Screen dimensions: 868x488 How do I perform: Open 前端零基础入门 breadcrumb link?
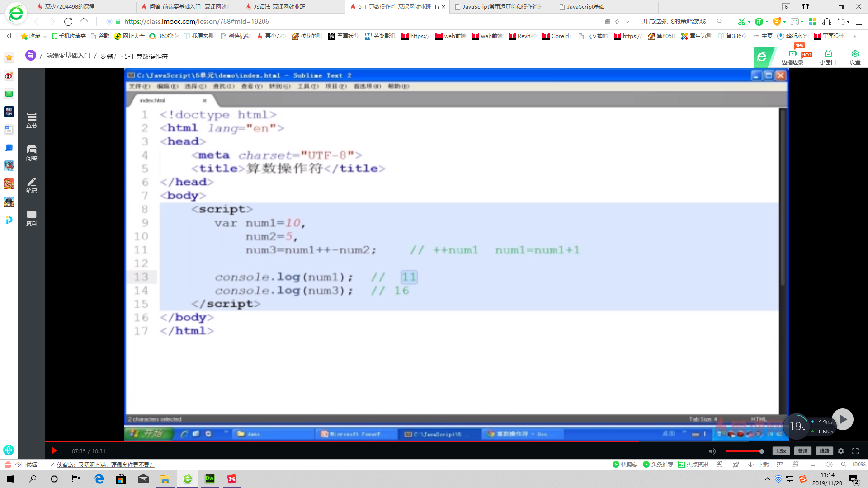point(68,56)
